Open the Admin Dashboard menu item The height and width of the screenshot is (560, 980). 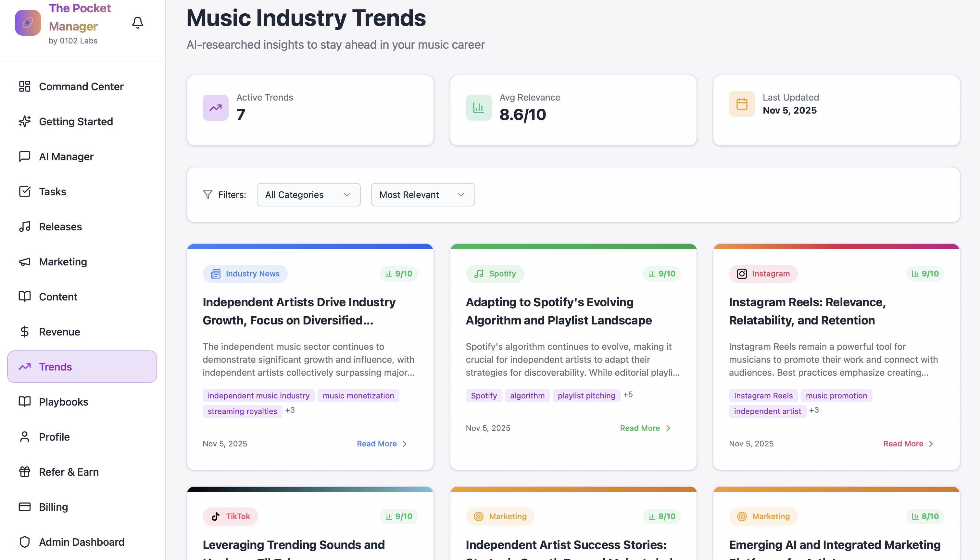82,542
